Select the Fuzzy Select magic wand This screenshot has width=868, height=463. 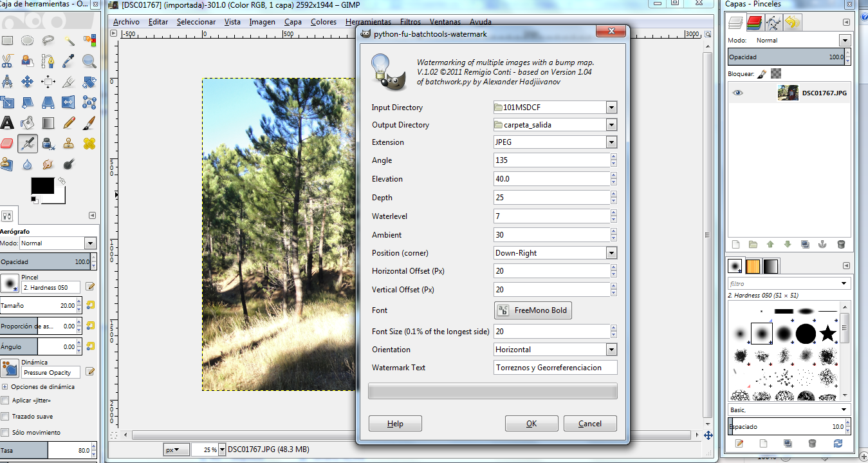pos(69,41)
